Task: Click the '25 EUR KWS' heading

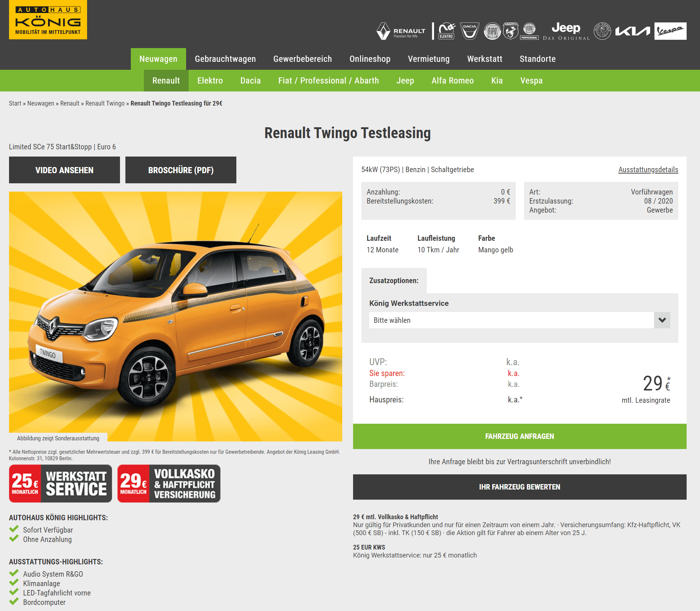Action: pyautogui.click(x=369, y=547)
